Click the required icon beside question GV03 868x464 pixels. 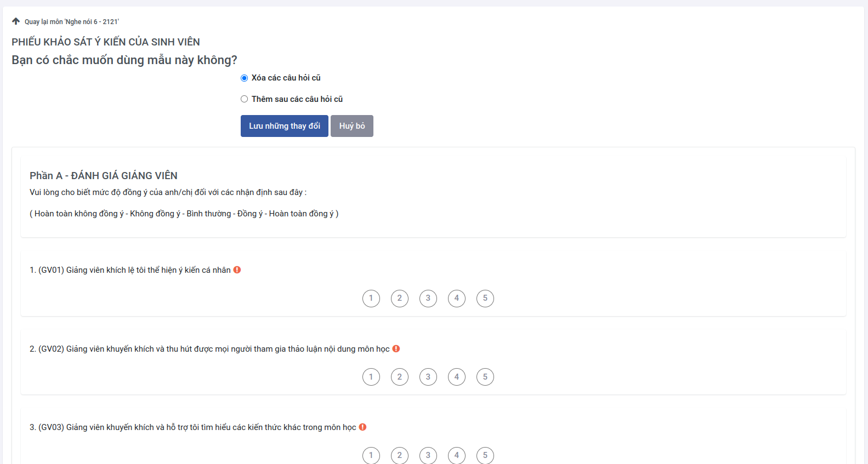(x=362, y=427)
